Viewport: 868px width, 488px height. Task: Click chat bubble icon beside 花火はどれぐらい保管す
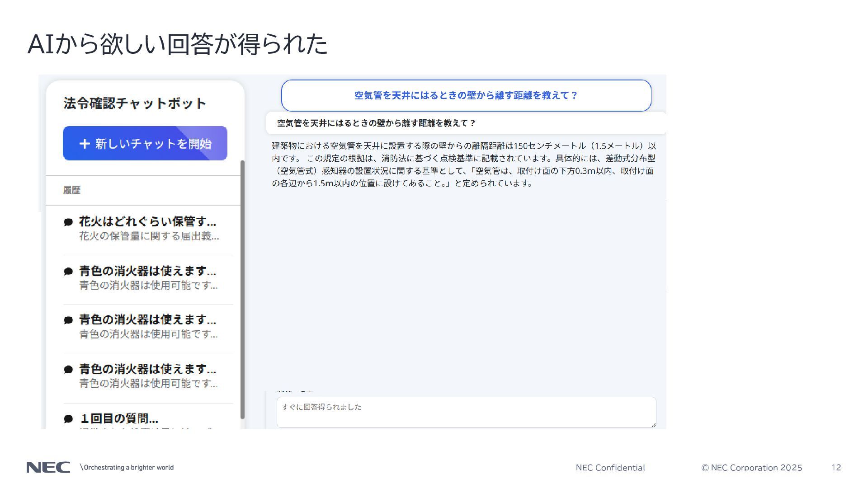click(x=68, y=222)
